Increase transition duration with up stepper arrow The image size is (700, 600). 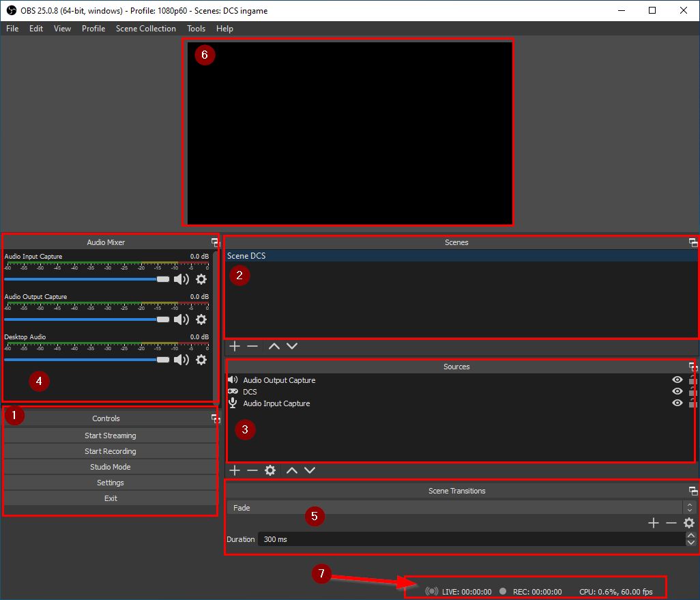click(x=691, y=536)
